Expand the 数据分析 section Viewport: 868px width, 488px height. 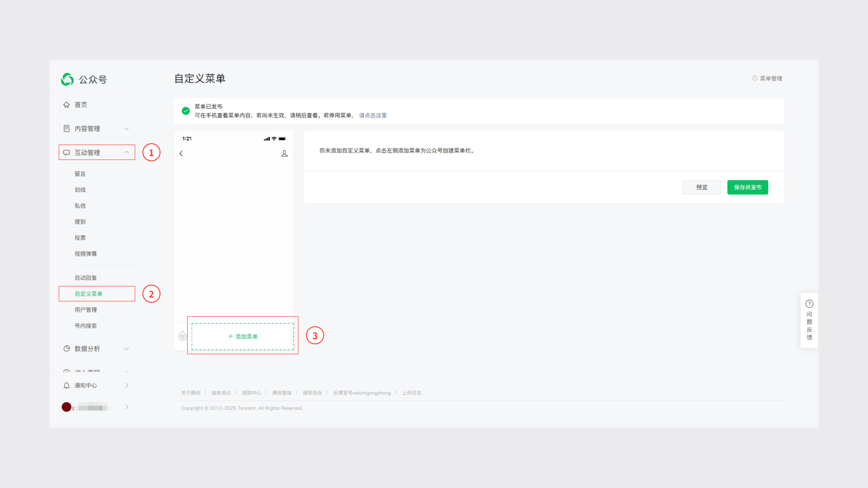pyautogui.click(x=127, y=349)
